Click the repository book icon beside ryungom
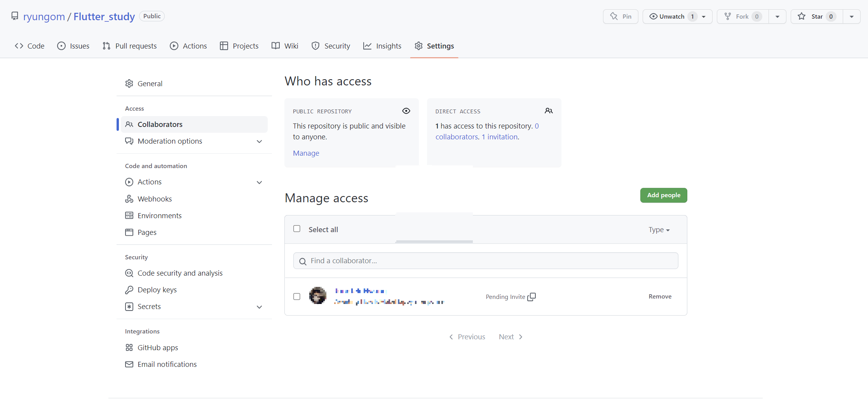868x408 pixels. pyautogui.click(x=15, y=16)
